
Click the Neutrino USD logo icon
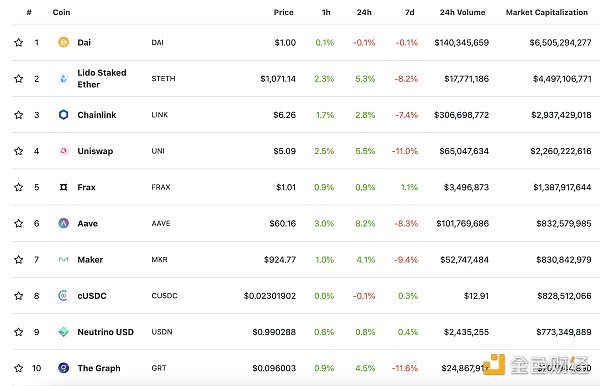pos(64,332)
